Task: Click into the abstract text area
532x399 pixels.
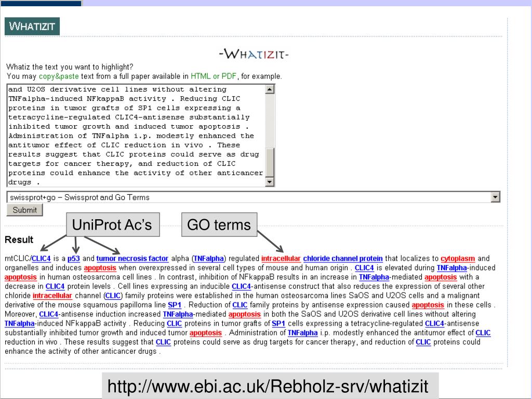Action: coord(136,136)
